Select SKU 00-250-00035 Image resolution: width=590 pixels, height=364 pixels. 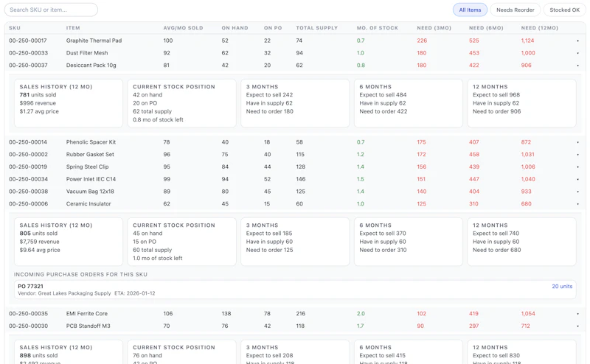coord(28,314)
